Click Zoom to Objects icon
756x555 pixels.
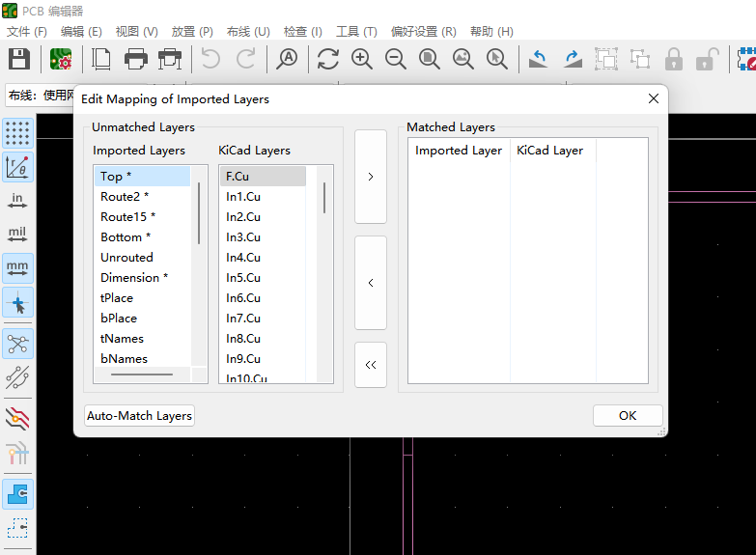click(x=462, y=59)
